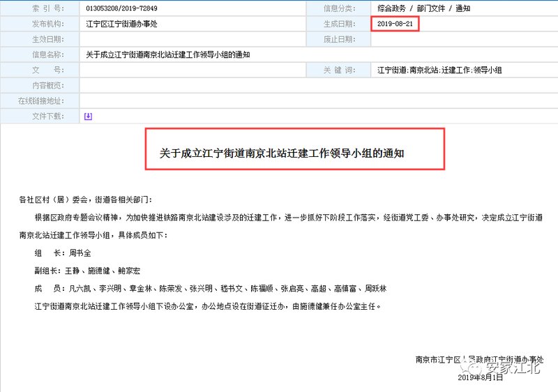Viewport: 558px width, 392px height.
Task: Click the 索引号 field label
Action: 48,8
